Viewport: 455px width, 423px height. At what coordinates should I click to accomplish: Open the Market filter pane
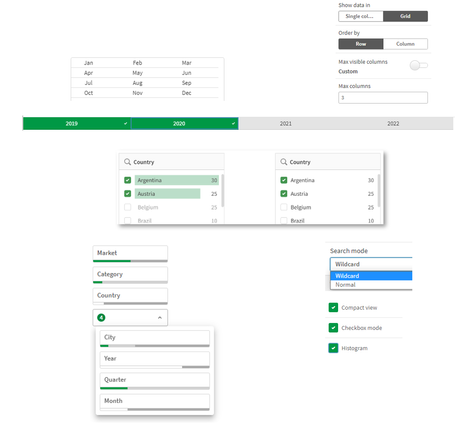pos(130,254)
